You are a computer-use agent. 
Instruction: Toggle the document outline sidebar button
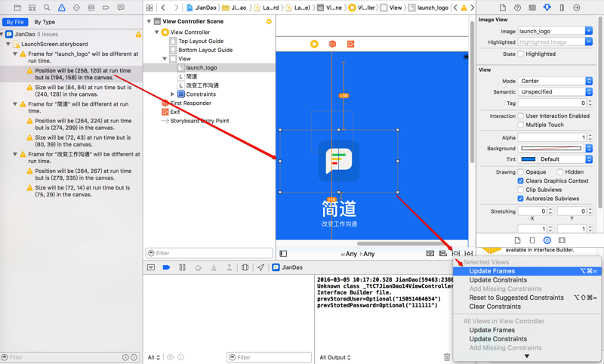(x=284, y=254)
